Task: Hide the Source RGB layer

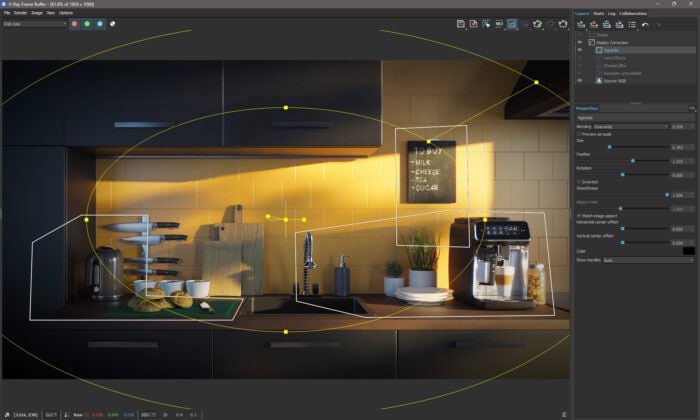Action: tap(580, 80)
